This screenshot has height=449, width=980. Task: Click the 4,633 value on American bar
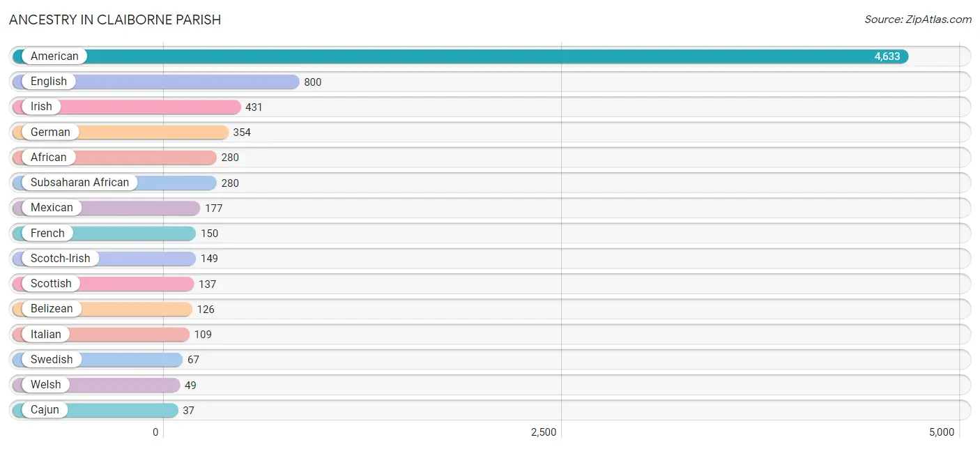887,56
